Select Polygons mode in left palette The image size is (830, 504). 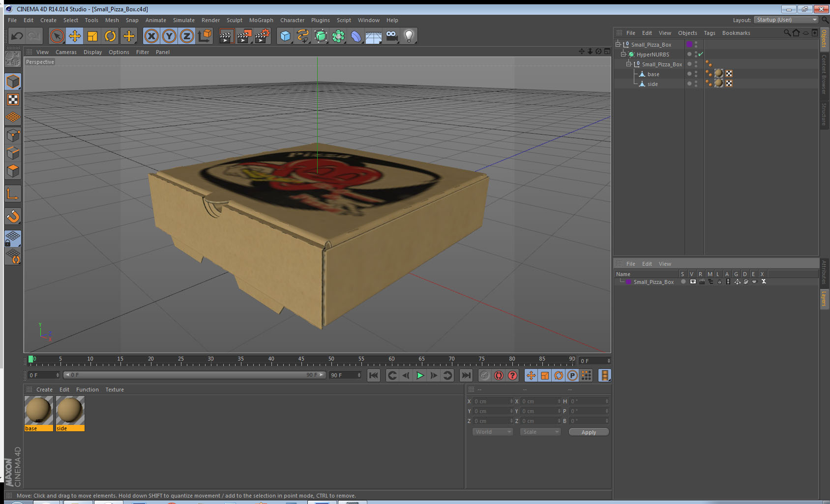13,171
